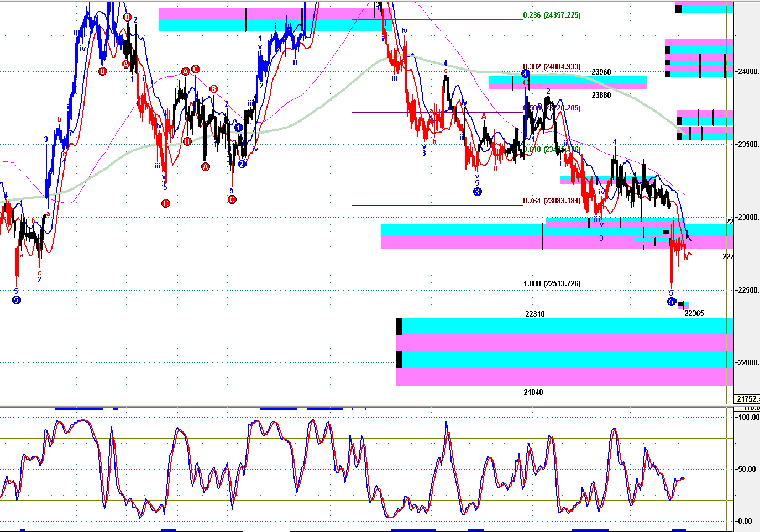Click the 24000 tick on the price axis
The image size is (760, 532).
748,72
